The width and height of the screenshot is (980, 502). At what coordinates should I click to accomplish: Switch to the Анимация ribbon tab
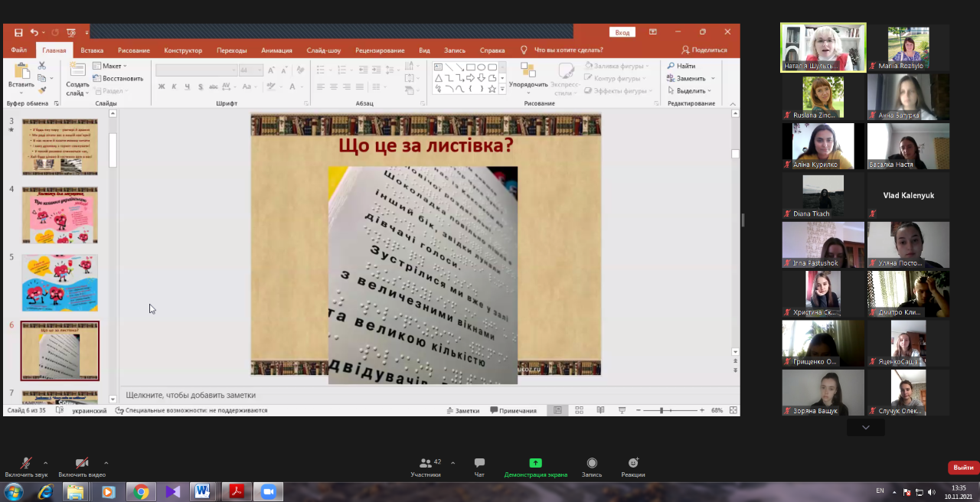(276, 51)
